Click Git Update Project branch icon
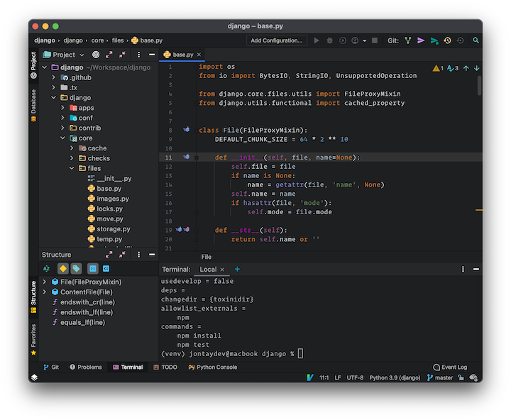This screenshot has width=511, height=420. coord(407,40)
